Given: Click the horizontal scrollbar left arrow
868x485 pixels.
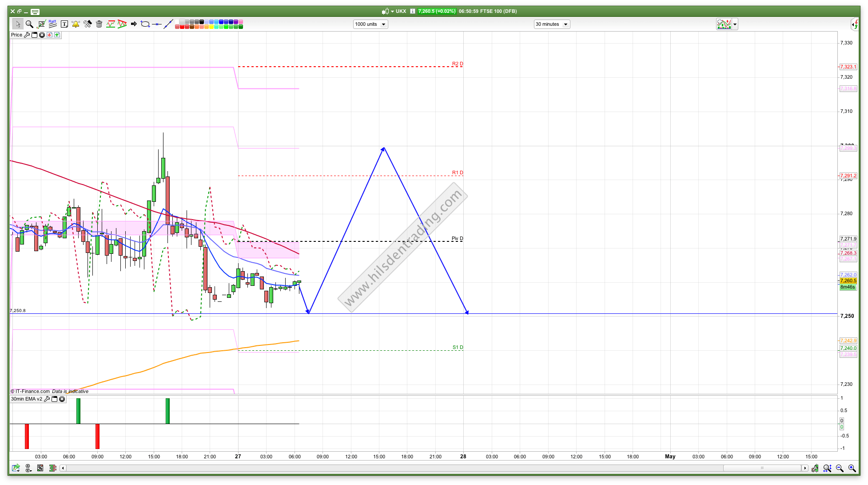Looking at the screenshot, I should pyautogui.click(x=63, y=468).
